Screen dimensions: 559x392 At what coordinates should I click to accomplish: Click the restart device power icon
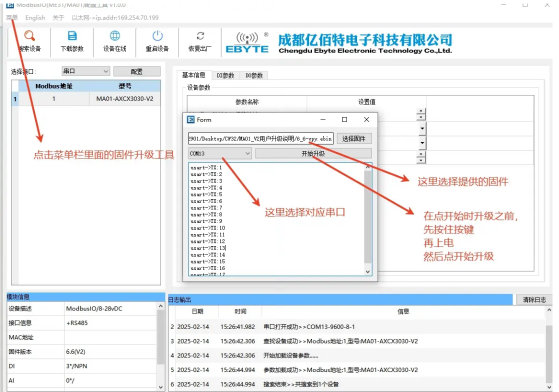tap(157, 36)
